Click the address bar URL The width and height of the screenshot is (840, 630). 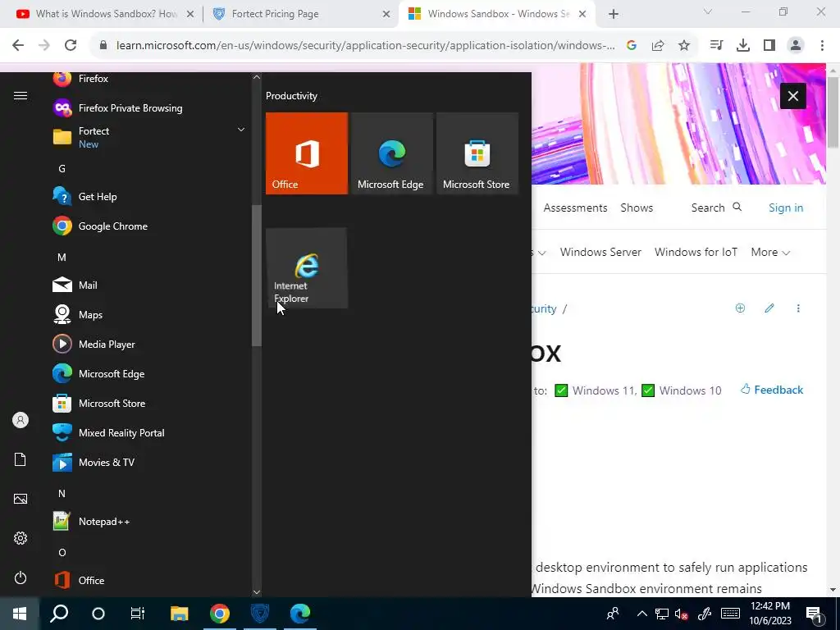point(365,46)
